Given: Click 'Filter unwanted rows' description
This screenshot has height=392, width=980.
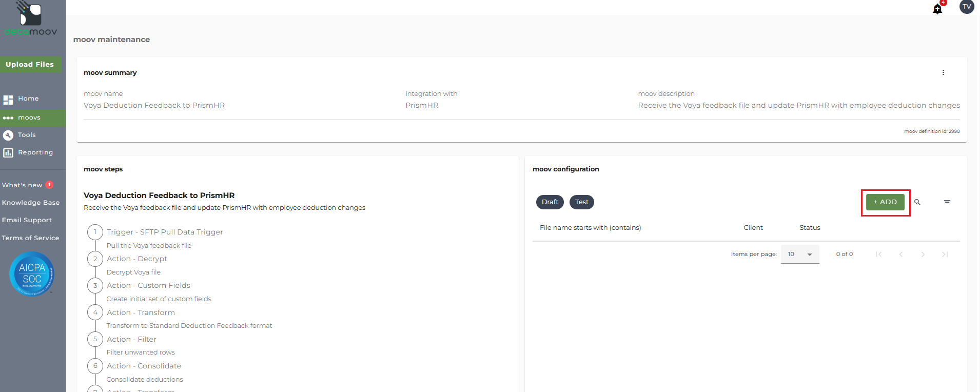Looking at the screenshot, I should [141, 352].
